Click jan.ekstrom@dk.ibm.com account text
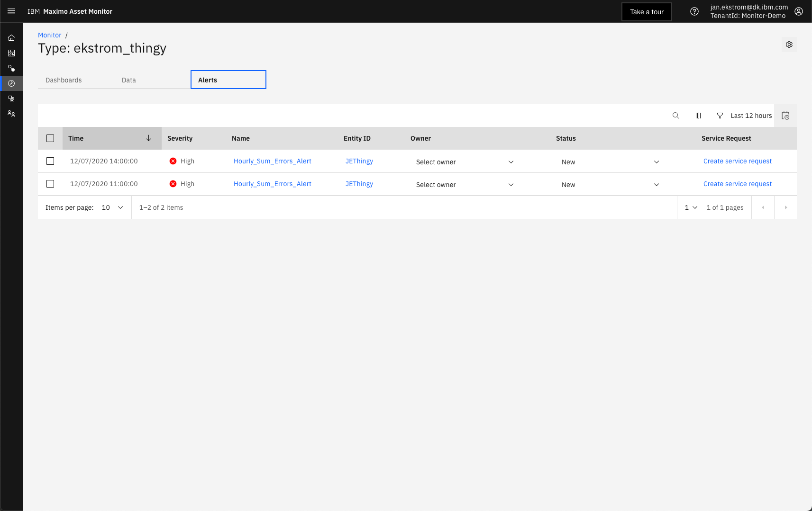This screenshot has width=812, height=511. pyautogui.click(x=749, y=7)
